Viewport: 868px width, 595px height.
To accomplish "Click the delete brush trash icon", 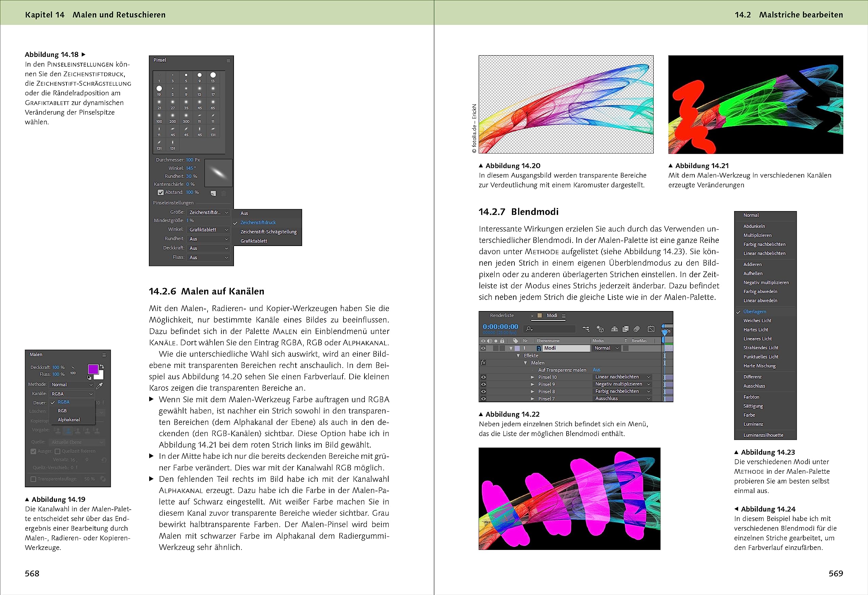I will point(224,193).
